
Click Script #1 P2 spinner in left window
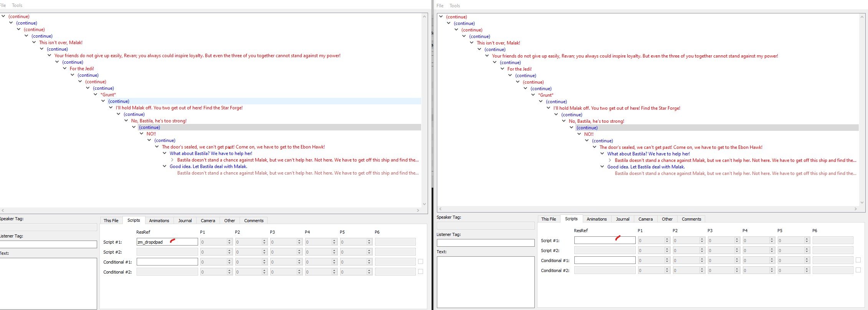[251, 242]
